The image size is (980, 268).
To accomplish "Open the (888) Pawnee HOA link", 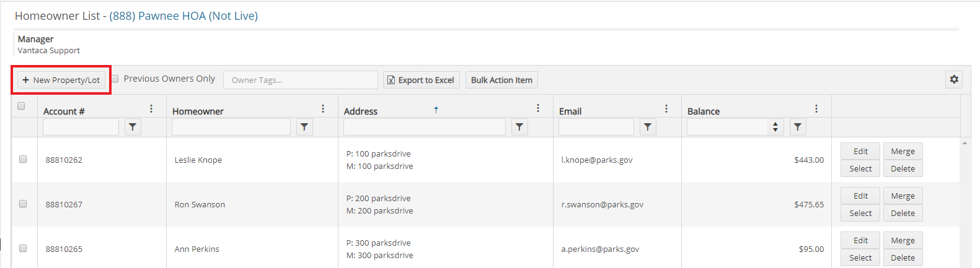I will coord(183,16).
